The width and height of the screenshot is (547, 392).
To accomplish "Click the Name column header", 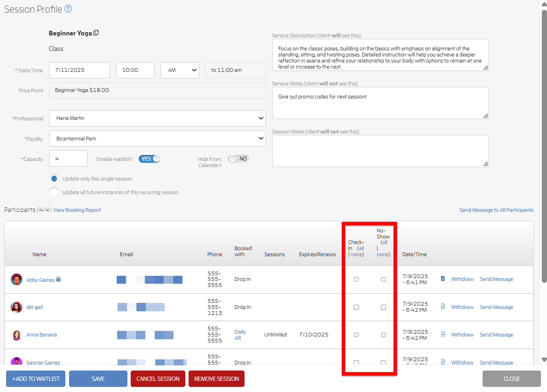I will click(x=39, y=255).
